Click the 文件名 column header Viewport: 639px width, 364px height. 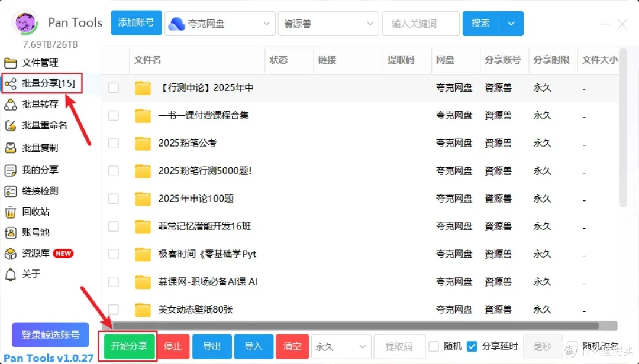147,60
